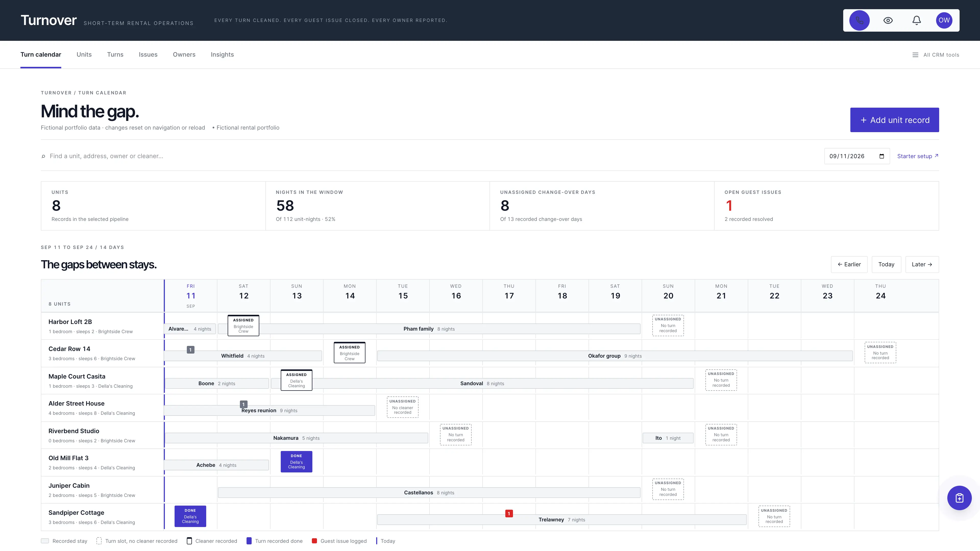Open the calendar picker in date field

pos(881,156)
